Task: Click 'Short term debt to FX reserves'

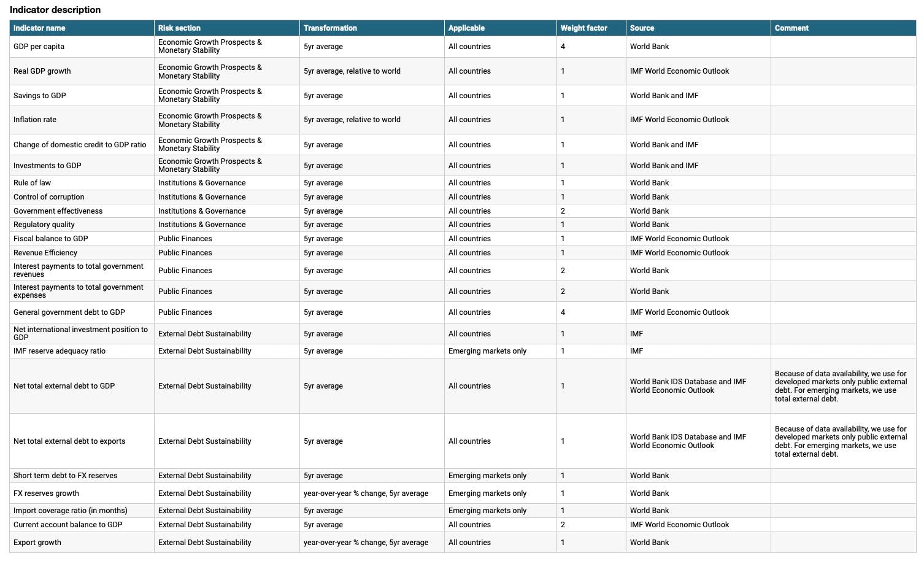Action: coord(66,476)
